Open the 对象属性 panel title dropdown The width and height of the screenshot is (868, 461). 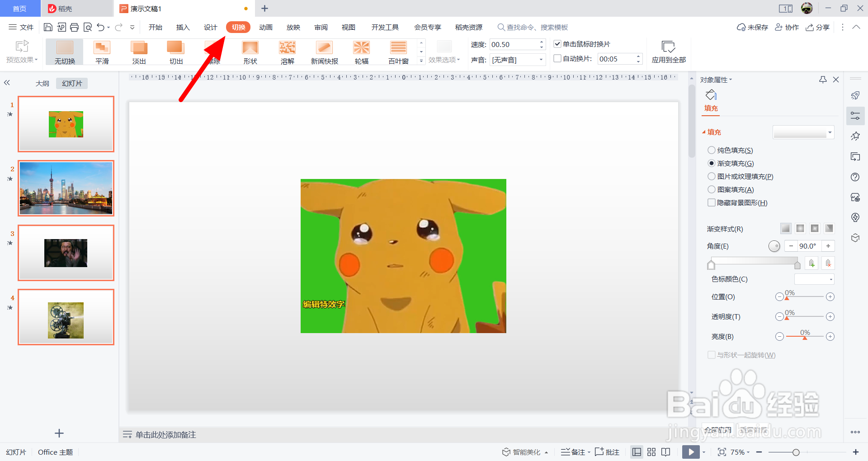tap(716, 80)
